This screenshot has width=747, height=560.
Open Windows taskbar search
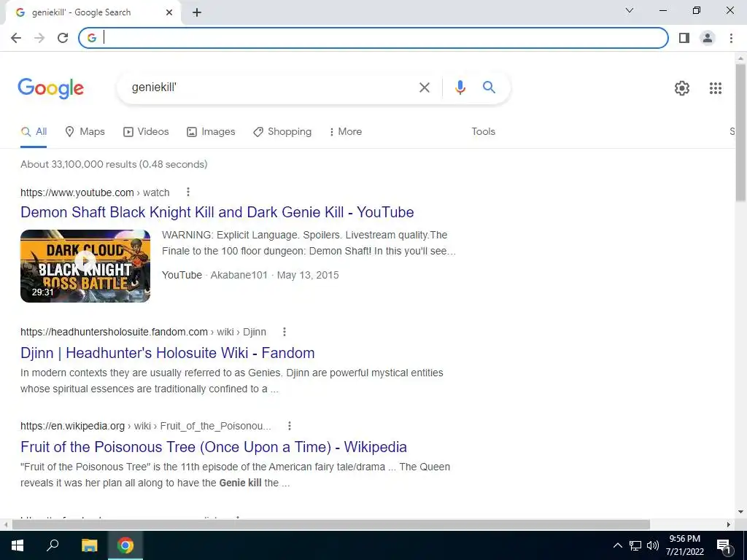(53, 545)
